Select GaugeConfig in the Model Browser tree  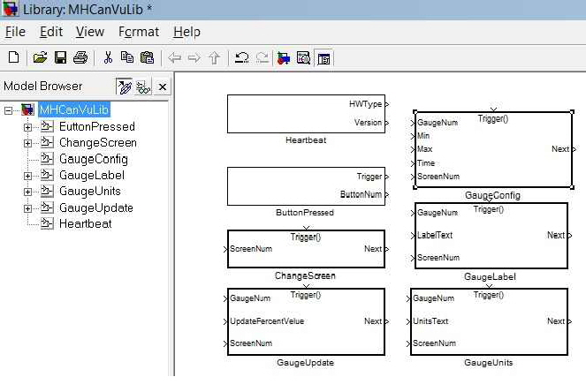[x=93, y=159]
